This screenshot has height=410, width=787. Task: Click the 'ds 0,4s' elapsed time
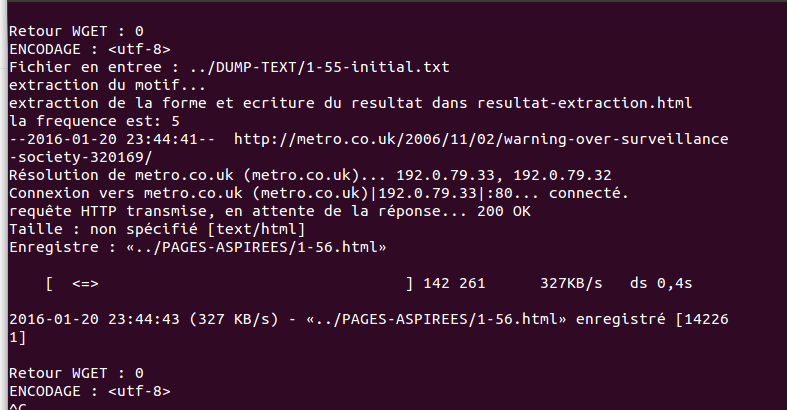tap(661, 284)
